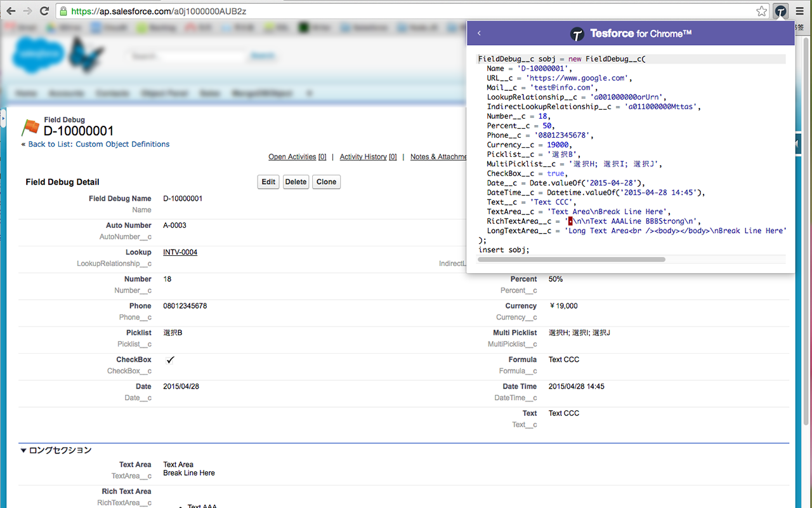812x508 pixels.
Task: Open the Tesforce extension icon
Action: click(x=781, y=11)
